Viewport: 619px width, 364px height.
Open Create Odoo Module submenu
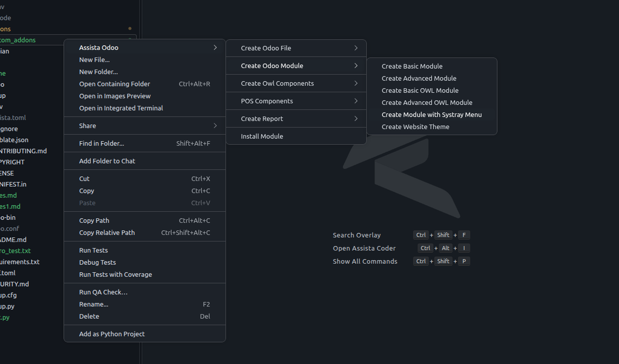click(296, 66)
